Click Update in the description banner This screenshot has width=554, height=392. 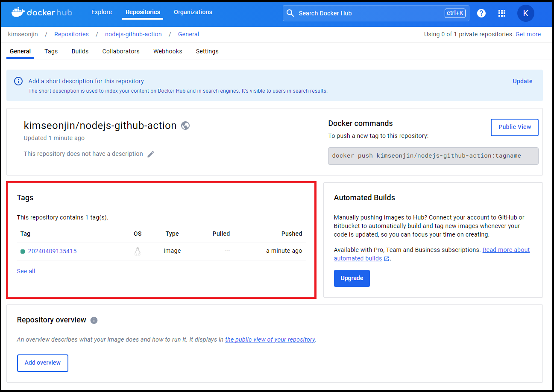pos(522,81)
